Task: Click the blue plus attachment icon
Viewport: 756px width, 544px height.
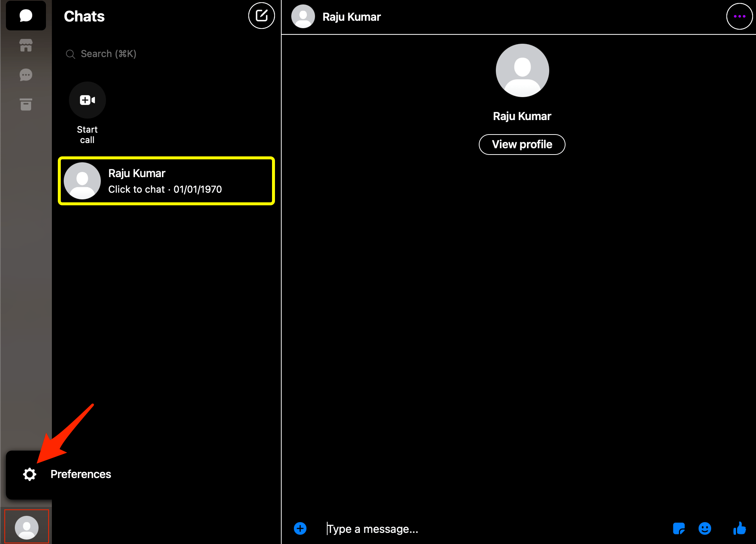Action: coord(300,528)
